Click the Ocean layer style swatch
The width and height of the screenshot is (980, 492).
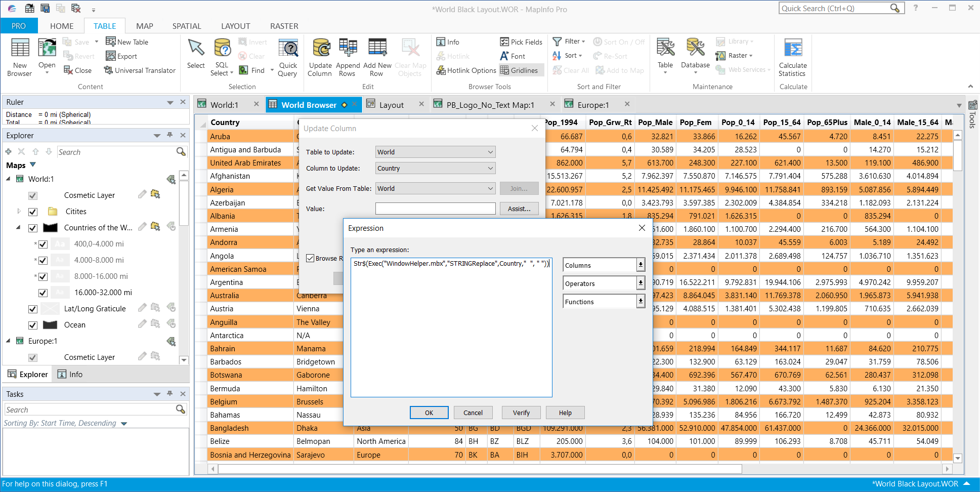[51, 325]
